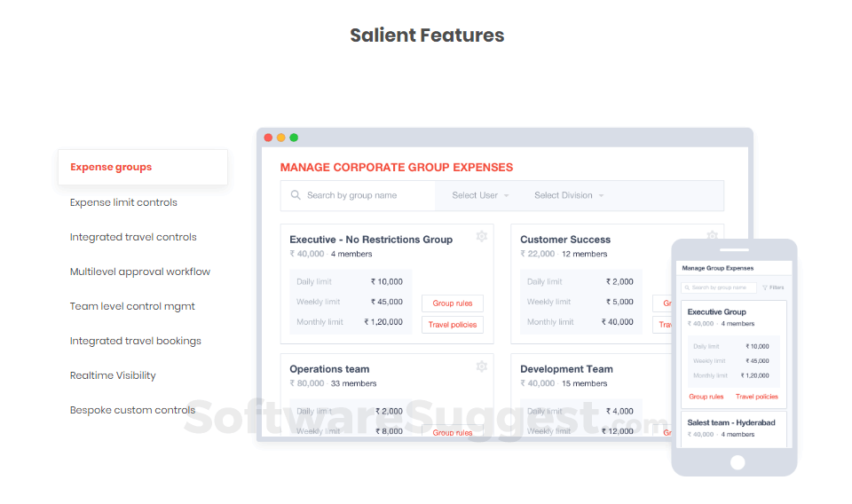
Task: Open Travel policies for Executive group
Action: tap(453, 325)
